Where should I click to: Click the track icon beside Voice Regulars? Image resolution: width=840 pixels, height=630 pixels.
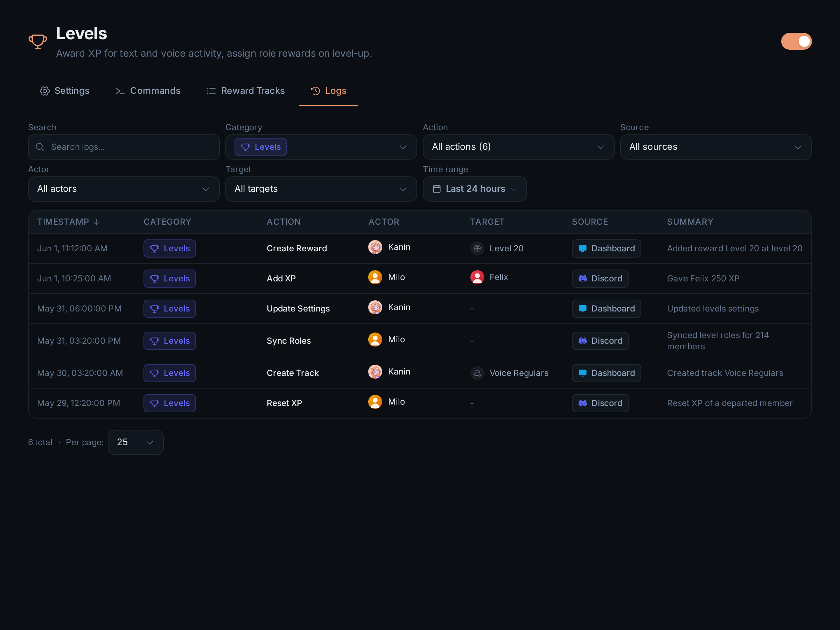coord(477,373)
